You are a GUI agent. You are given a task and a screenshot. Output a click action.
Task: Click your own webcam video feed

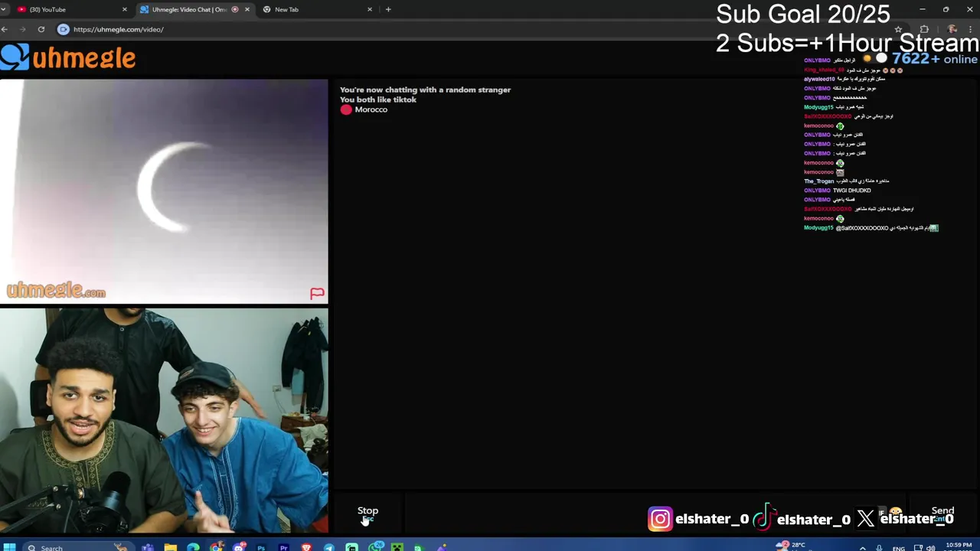click(164, 420)
